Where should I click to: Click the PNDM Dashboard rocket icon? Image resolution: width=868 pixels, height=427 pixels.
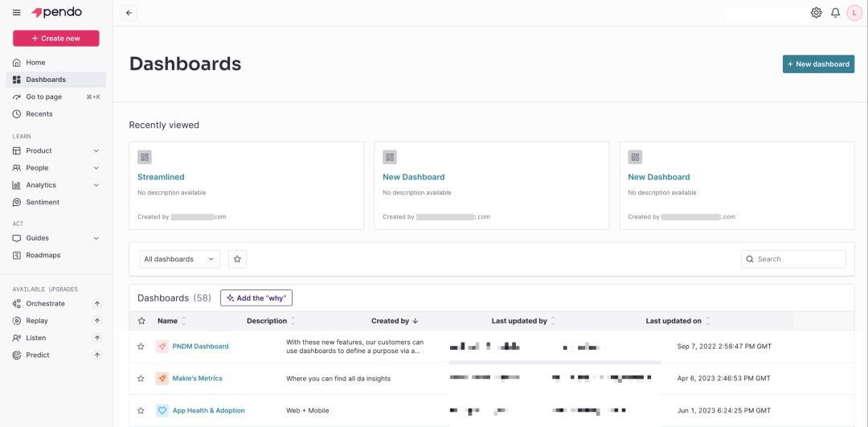coord(162,347)
